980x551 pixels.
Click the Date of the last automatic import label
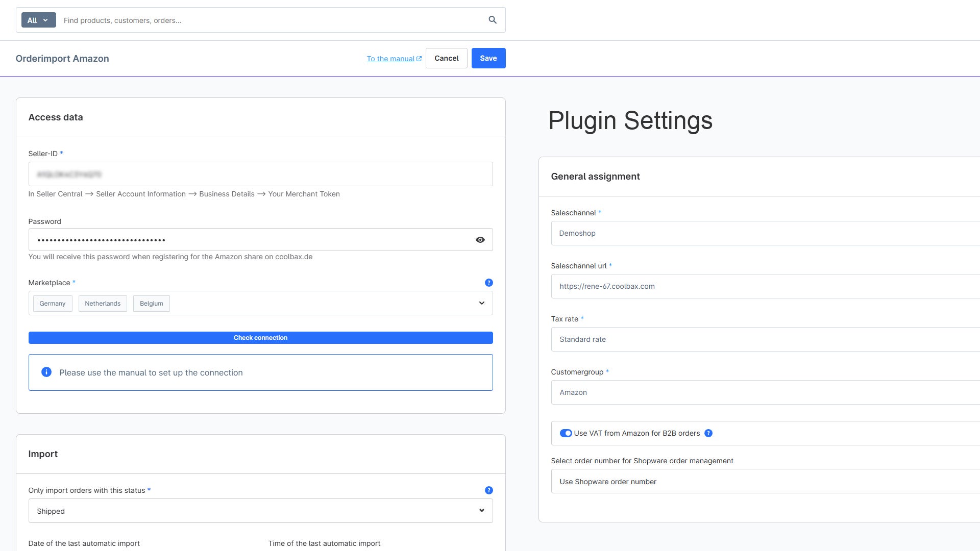click(x=84, y=543)
